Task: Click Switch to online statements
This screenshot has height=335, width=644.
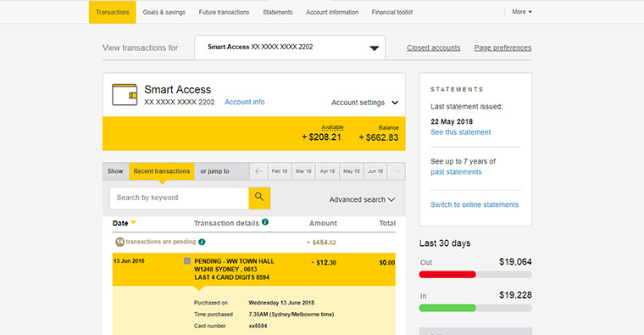Action: [475, 204]
